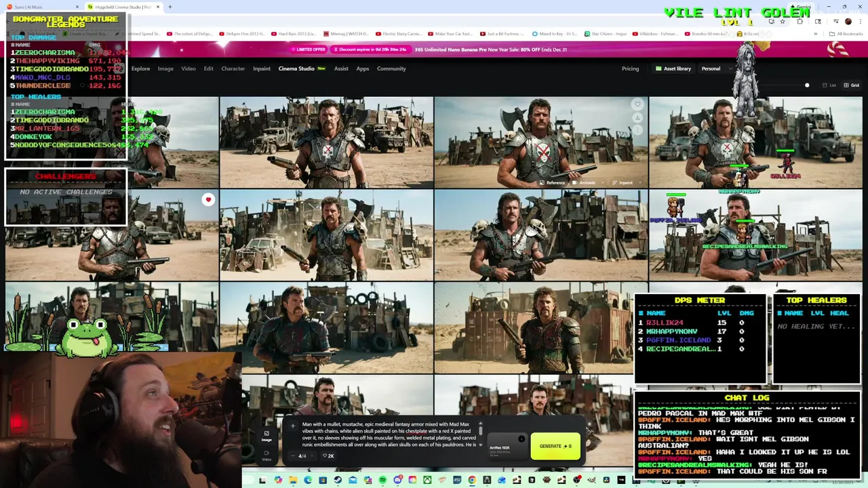Viewport: 868px width, 488px height.
Task: Open Spotify from the taskbar
Action: point(382,480)
